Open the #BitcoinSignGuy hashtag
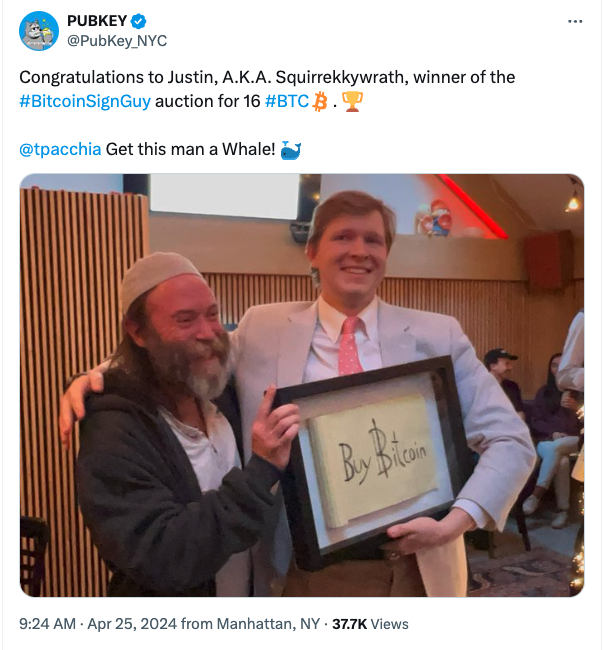 pyautogui.click(x=85, y=102)
